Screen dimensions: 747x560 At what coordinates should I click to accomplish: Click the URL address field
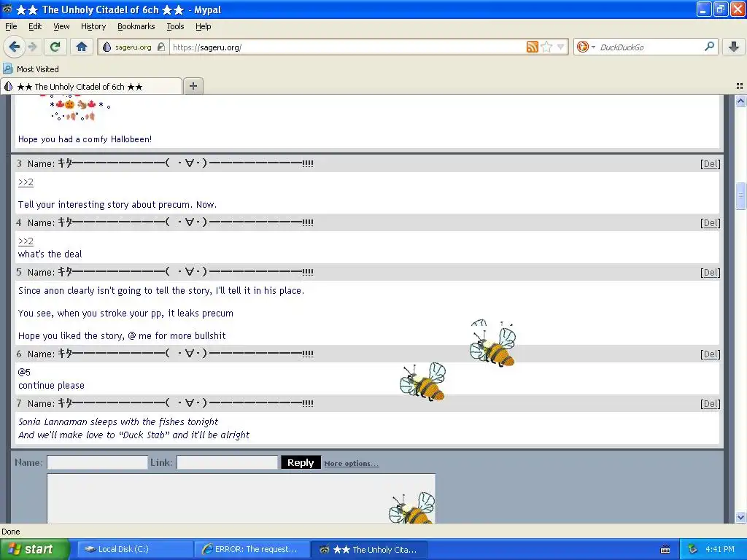pyautogui.click(x=348, y=47)
